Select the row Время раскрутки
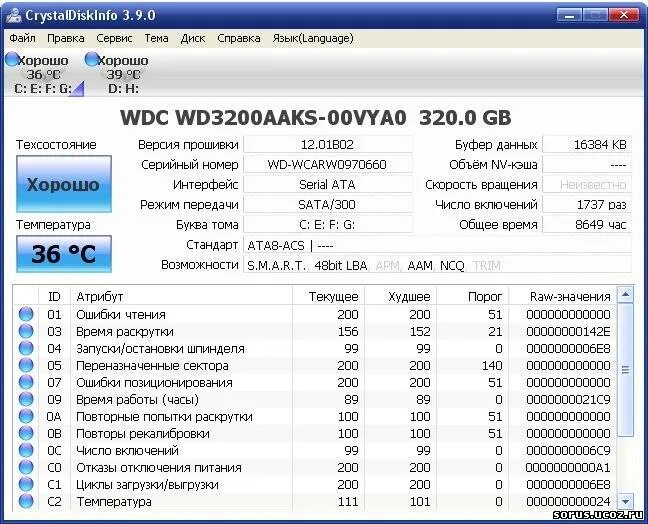The height and width of the screenshot is (524, 648). pos(314,331)
